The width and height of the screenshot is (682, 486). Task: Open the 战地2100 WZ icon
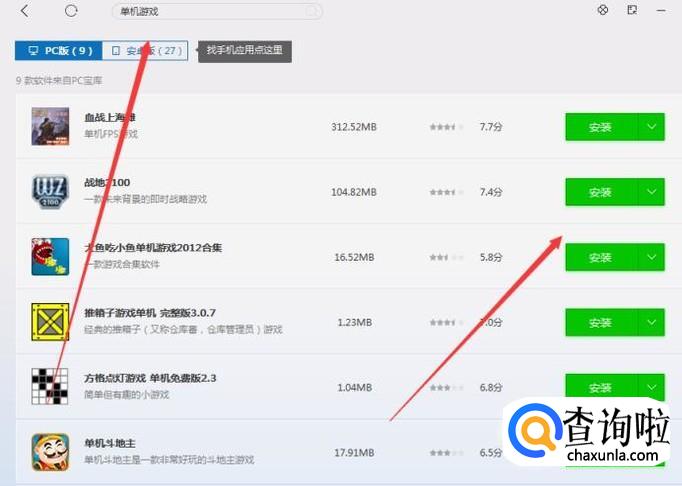tap(50, 192)
